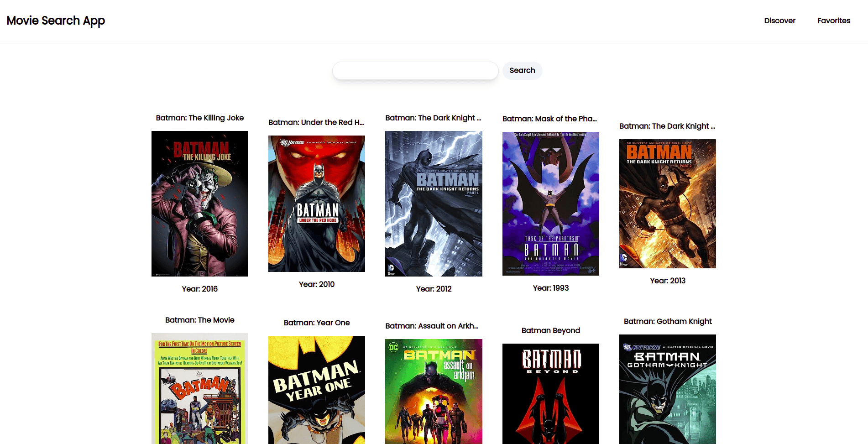Open Batman Beyond poster
Image resolution: width=868 pixels, height=444 pixels.
(551, 394)
